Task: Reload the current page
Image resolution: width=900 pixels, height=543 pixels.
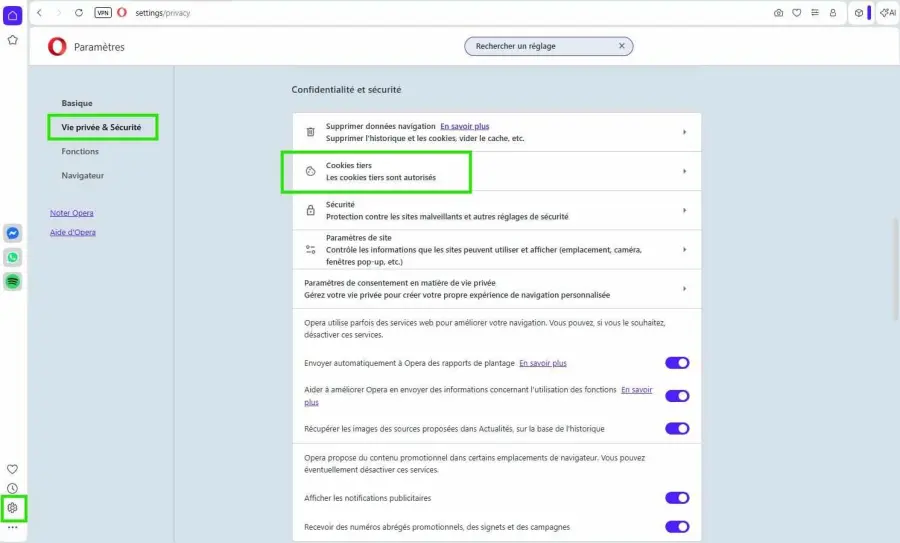Action: coord(79,13)
